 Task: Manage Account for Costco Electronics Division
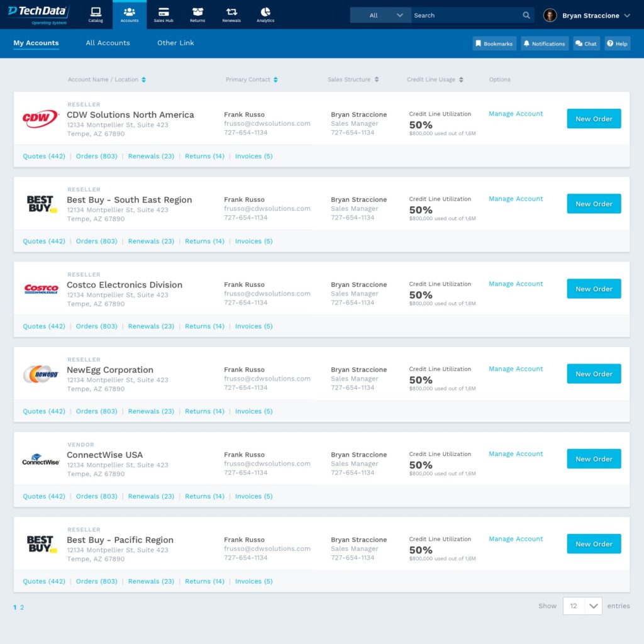coord(516,284)
